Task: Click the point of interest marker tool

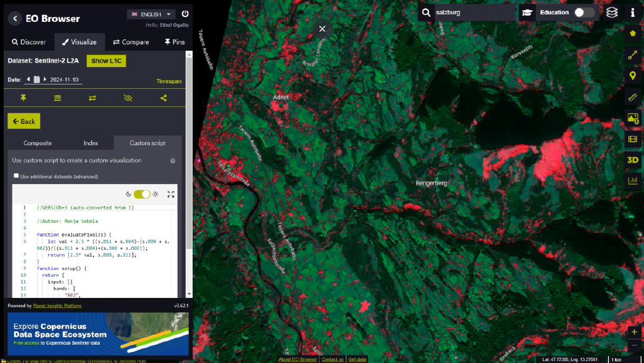Action: coord(633,76)
